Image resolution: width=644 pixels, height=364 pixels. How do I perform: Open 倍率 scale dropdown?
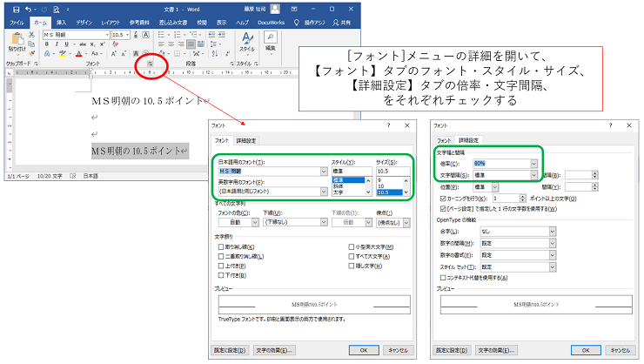coord(533,164)
